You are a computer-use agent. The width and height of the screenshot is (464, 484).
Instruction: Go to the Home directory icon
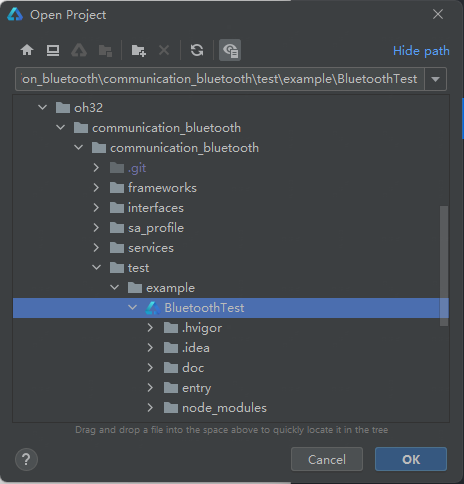click(27, 50)
